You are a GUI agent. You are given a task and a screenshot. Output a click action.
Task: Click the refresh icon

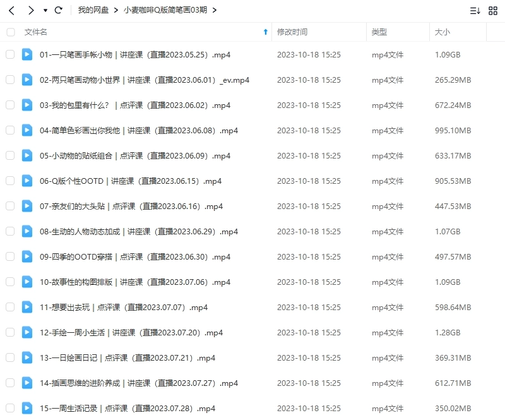pyautogui.click(x=58, y=10)
